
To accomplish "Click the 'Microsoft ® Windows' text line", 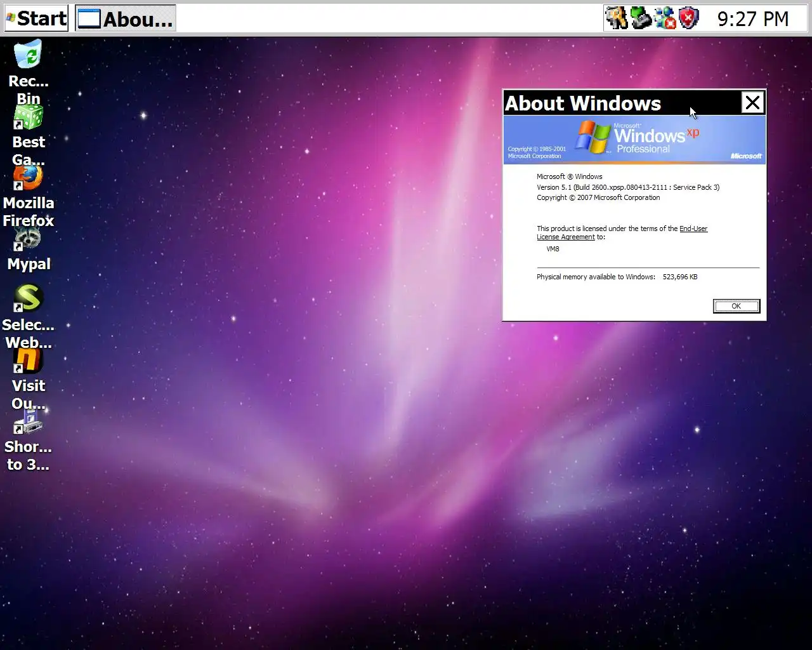I will (570, 176).
